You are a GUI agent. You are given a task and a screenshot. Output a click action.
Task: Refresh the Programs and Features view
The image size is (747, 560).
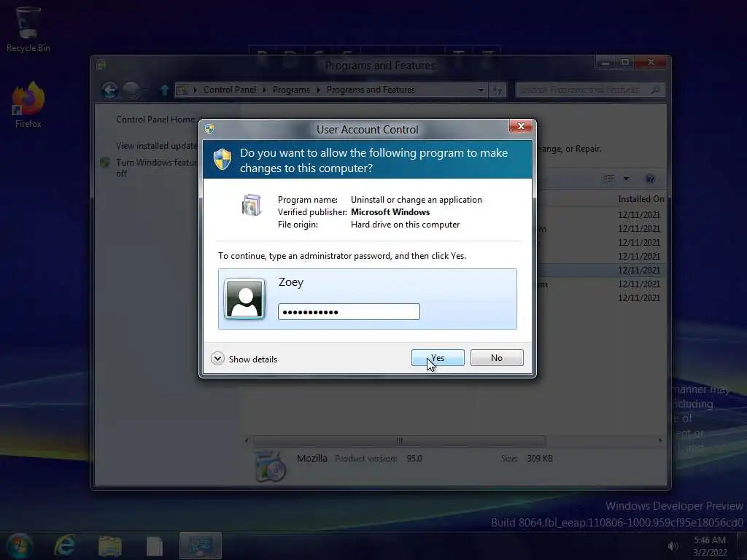pyautogui.click(x=498, y=90)
